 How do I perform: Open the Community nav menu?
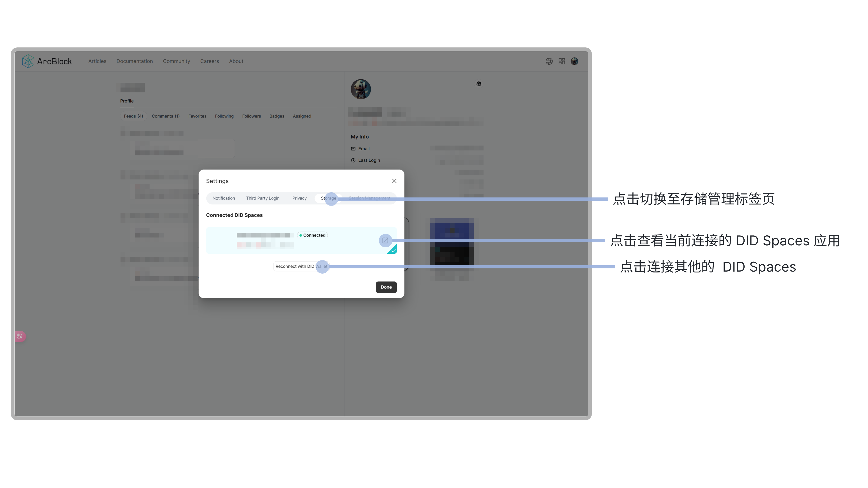176,61
